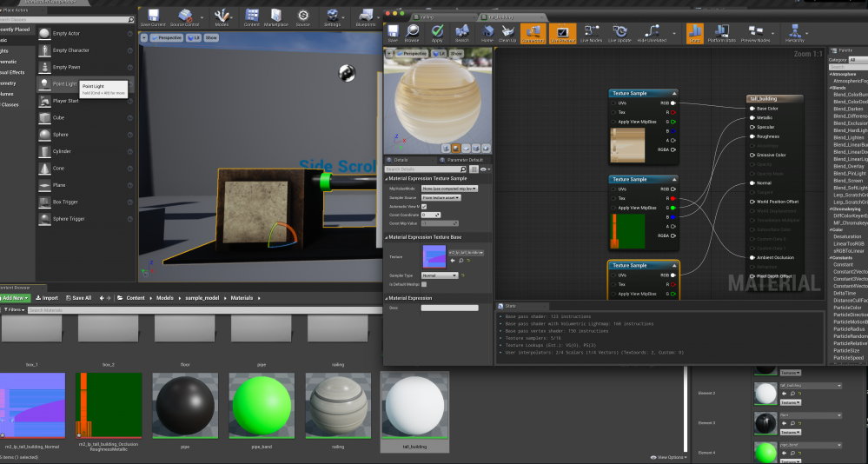
Task: Toggle Is Default Meshpaint Texture checkbox
Action: point(424,285)
